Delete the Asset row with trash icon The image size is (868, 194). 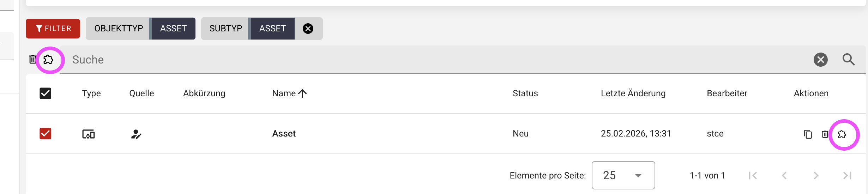click(x=825, y=134)
